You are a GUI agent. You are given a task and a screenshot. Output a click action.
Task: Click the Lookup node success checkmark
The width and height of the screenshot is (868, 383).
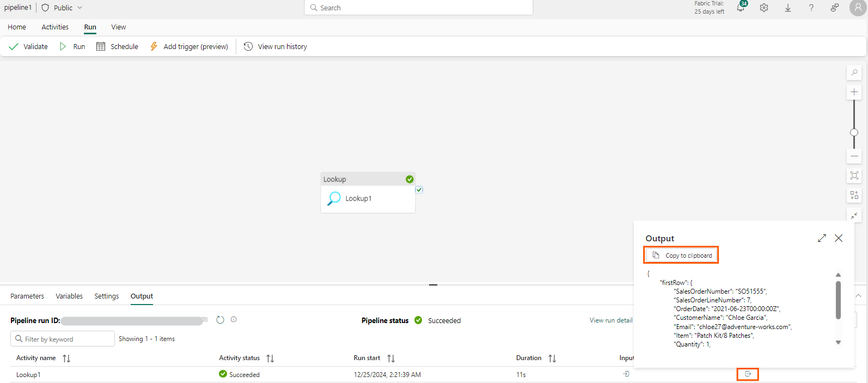pos(409,179)
